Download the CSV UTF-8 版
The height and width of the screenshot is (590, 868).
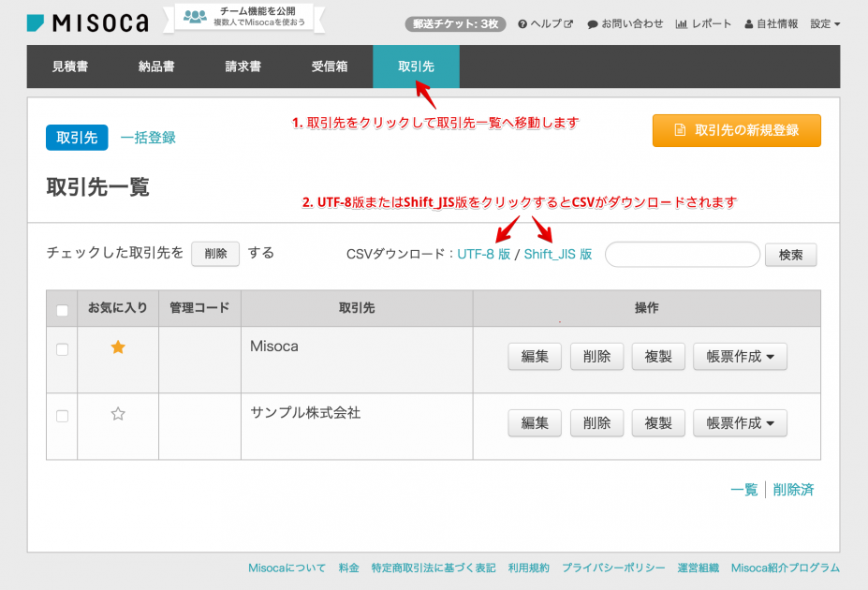484,254
